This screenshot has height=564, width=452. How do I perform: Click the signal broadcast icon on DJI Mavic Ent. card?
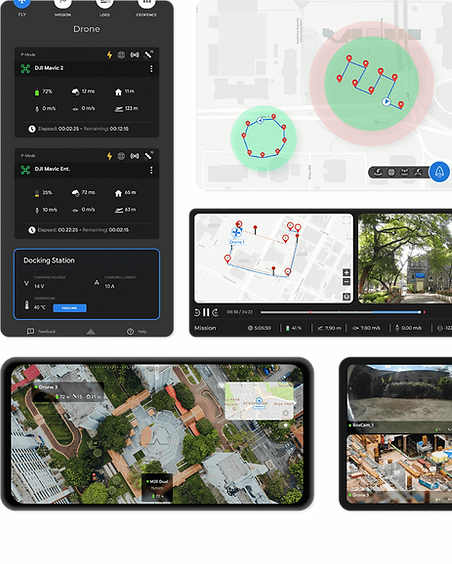pyautogui.click(x=135, y=156)
